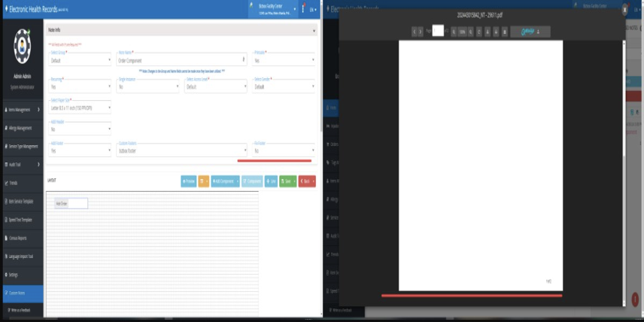Expand the Select Paper Size dropdown
Viewport: 644px width, 322px height.
80,108
